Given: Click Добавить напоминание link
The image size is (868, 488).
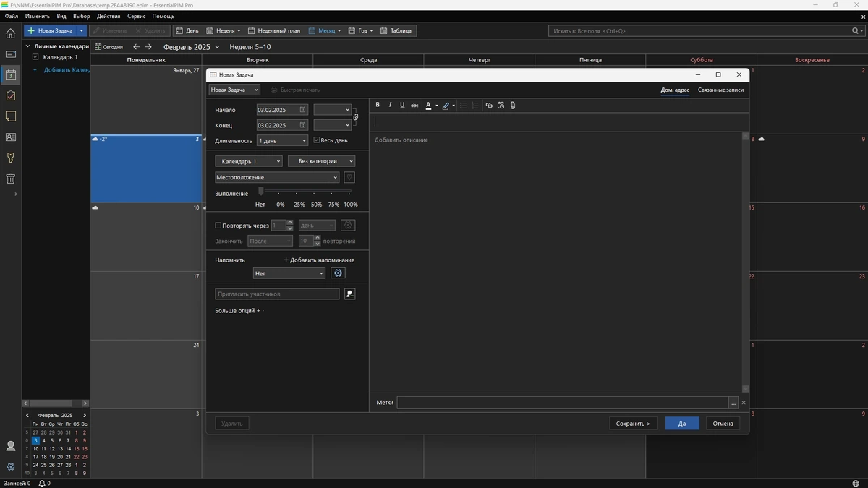Looking at the screenshot, I should pos(319,260).
